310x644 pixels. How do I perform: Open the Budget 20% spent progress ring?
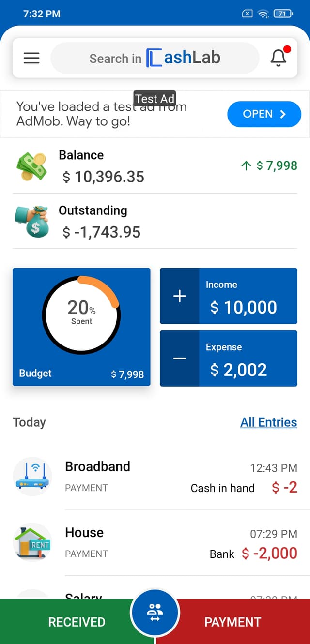coord(81,315)
